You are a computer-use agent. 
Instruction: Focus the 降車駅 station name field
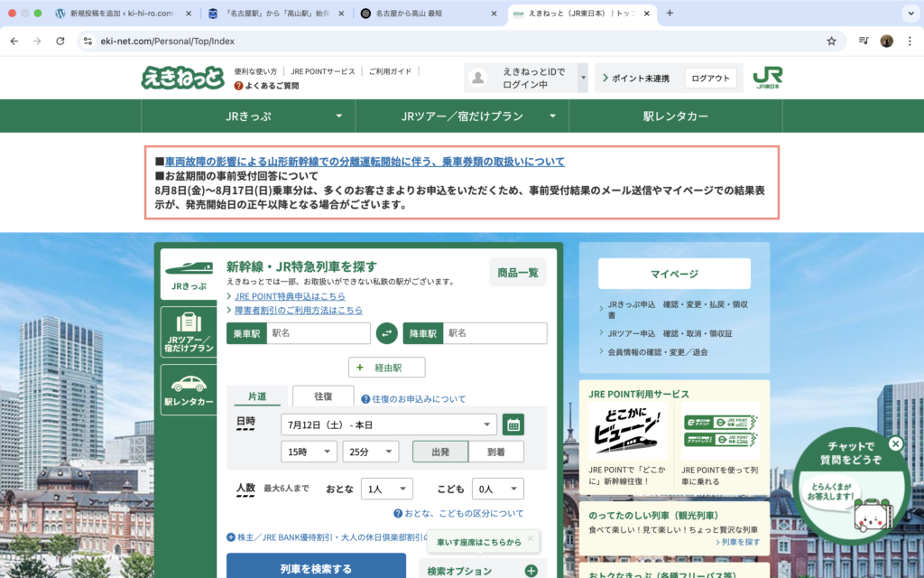(494, 333)
